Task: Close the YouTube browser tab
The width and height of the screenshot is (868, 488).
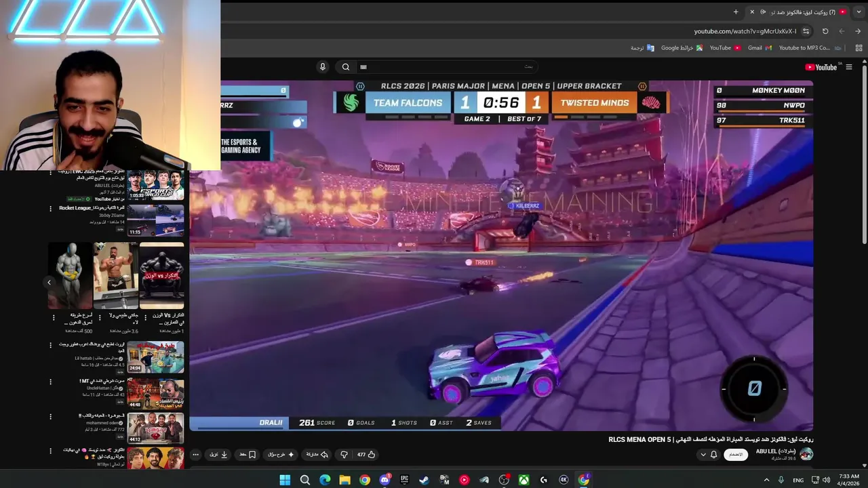Action: point(752,12)
